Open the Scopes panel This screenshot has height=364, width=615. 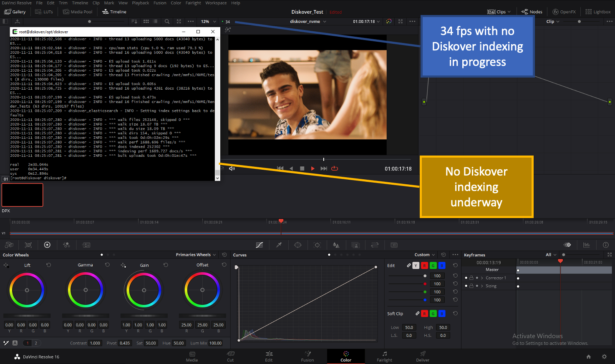pos(587,245)
